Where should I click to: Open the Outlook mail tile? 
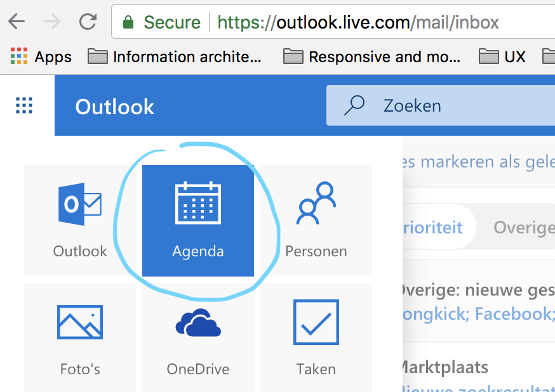point(80,220)
